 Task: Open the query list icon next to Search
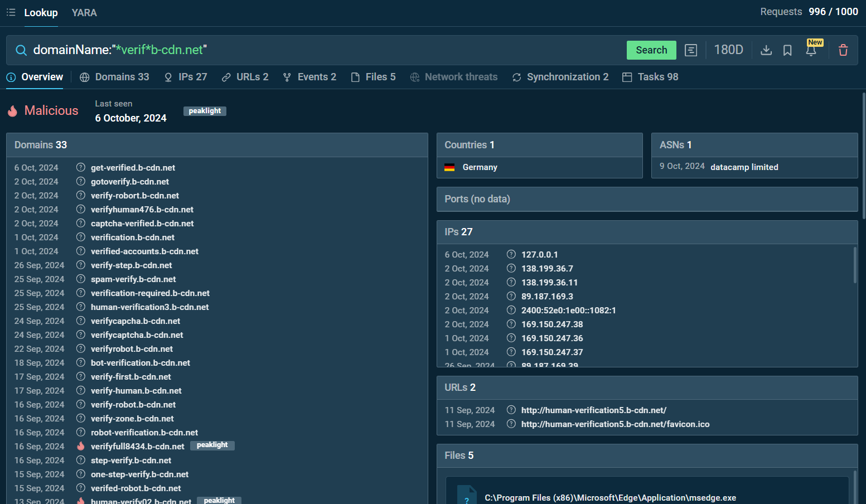coord(691,50)
